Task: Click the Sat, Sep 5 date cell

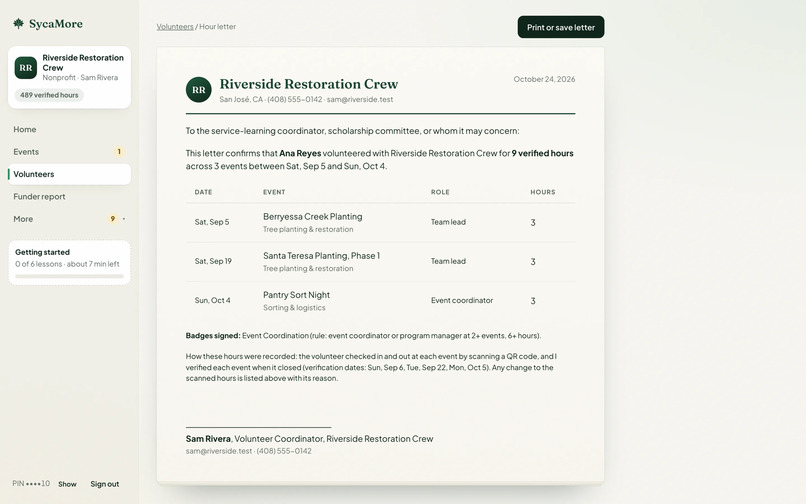Action: (x=212, y=222)
